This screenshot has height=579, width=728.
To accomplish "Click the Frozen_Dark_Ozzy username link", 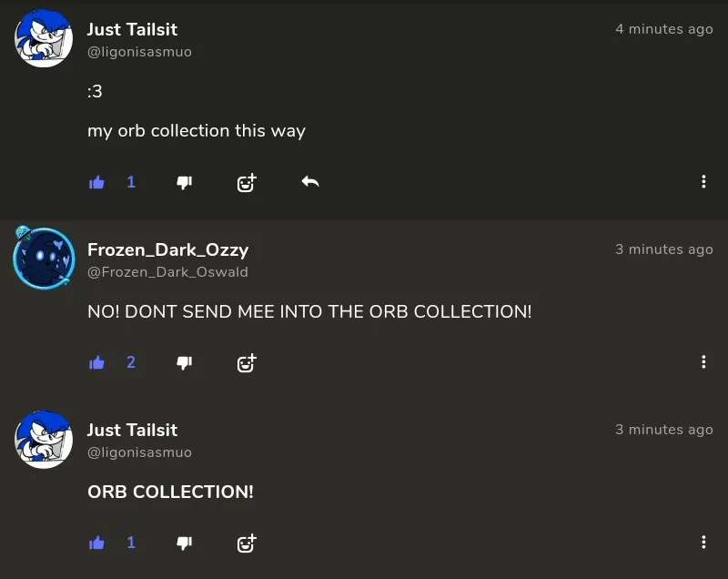I will tap(167, 249).
